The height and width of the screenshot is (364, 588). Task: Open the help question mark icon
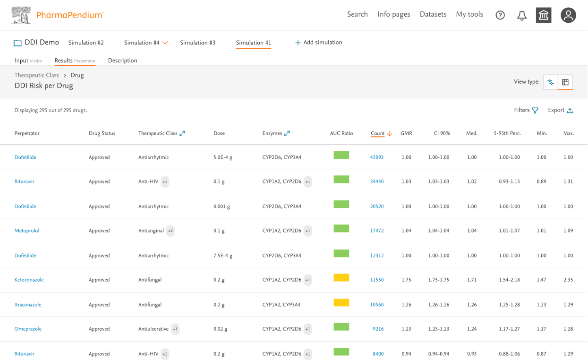(x=500, y=15)
